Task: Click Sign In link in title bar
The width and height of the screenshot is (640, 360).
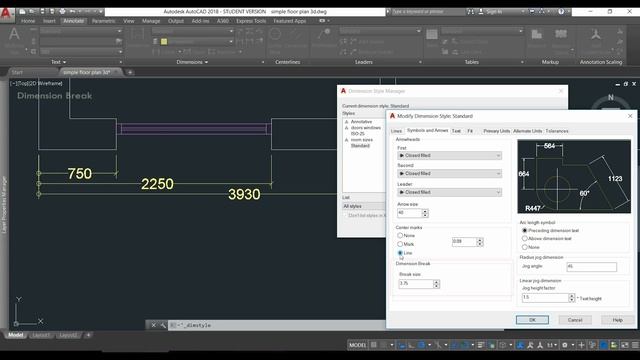Action: (494, 11)
